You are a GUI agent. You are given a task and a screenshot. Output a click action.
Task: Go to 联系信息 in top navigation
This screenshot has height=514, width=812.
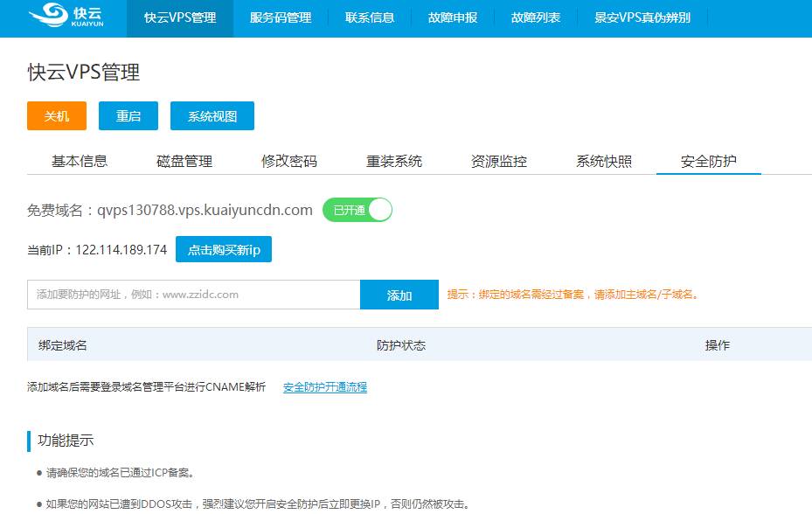pos(370,17)
